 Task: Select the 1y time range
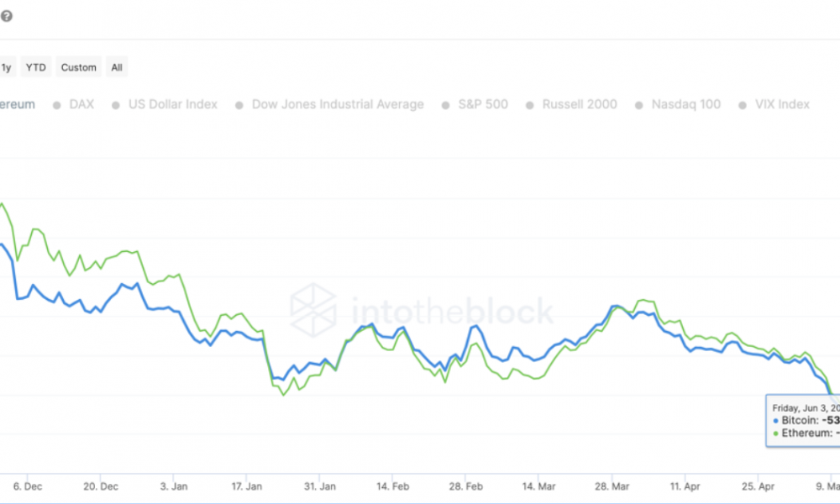[x=7, y=67]
